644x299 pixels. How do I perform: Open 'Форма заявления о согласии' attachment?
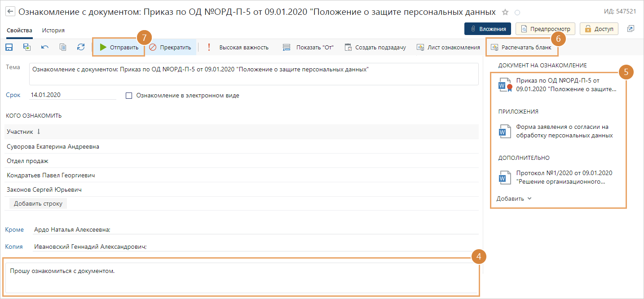click(564, 131)
